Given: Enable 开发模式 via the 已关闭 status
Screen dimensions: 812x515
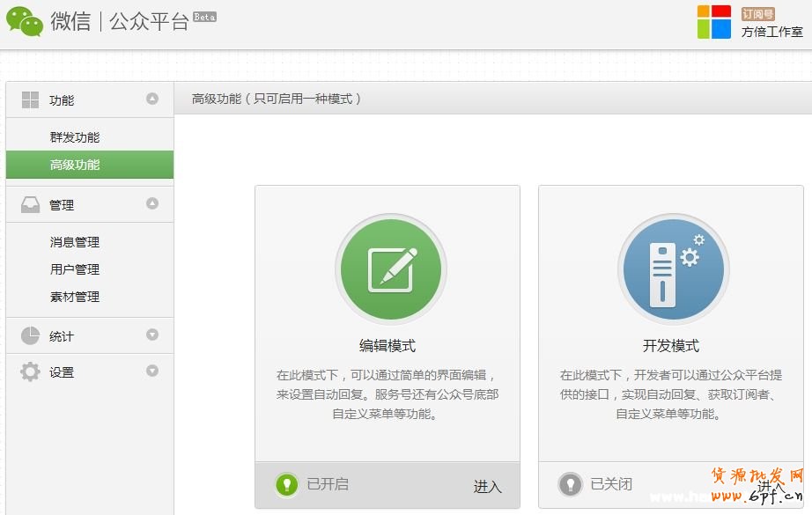Looking at the screenshot, I should coord(609,484).
